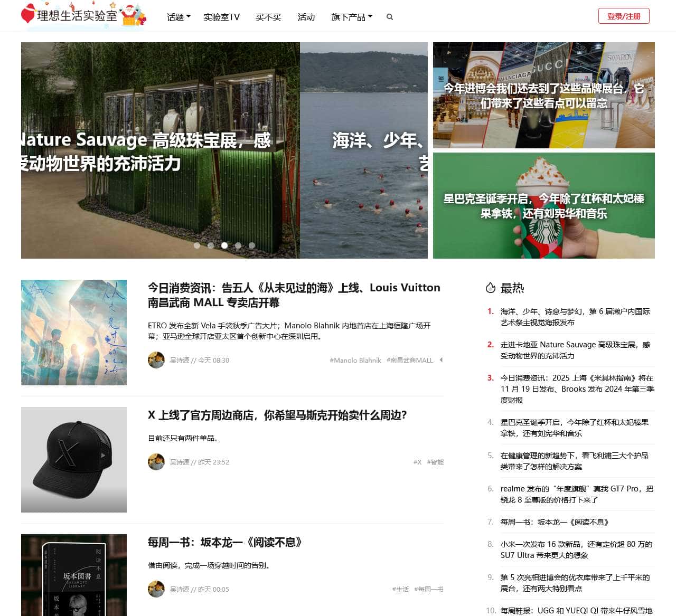This screenshot has width=676, height=616.
Task: Click summary starting ETRO 发布全新 Vela
Action: (x=289, y=331)
